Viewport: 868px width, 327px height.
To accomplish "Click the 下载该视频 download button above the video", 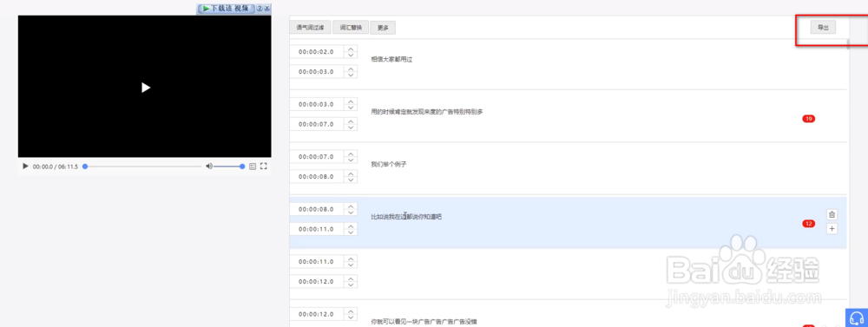I will coord(227,9).
